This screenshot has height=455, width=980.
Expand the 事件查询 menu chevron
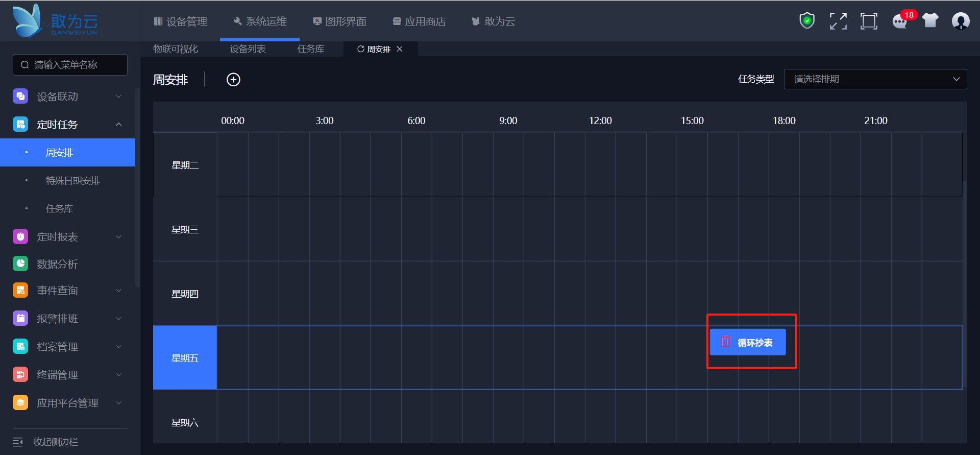coord(119,290)
